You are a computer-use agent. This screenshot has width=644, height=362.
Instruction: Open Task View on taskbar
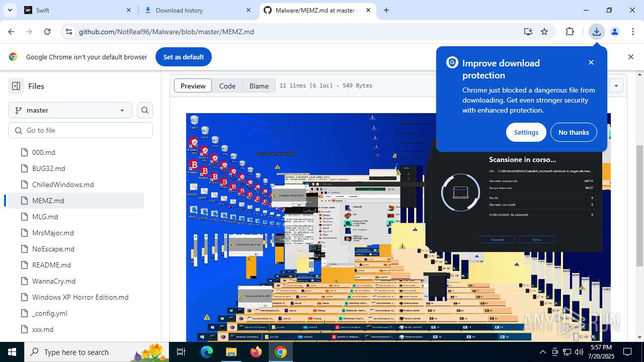[181, 352]
